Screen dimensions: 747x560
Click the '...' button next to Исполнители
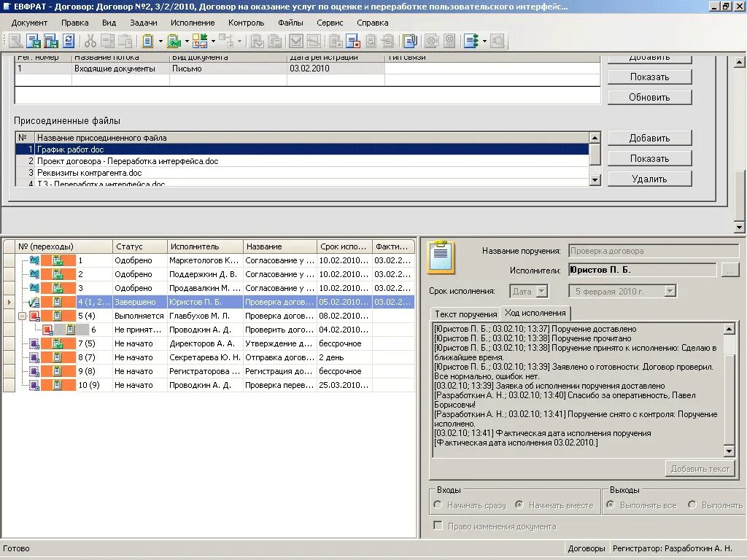pos(729,271)
